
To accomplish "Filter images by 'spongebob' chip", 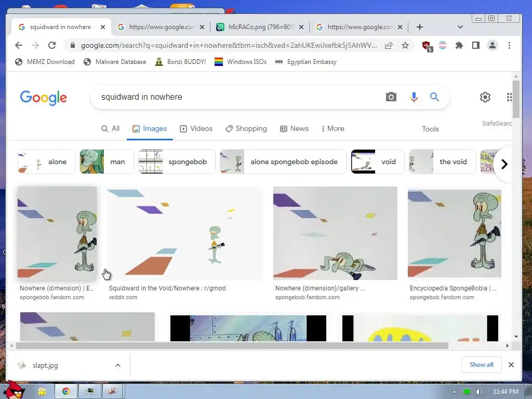I will point(177,162).
